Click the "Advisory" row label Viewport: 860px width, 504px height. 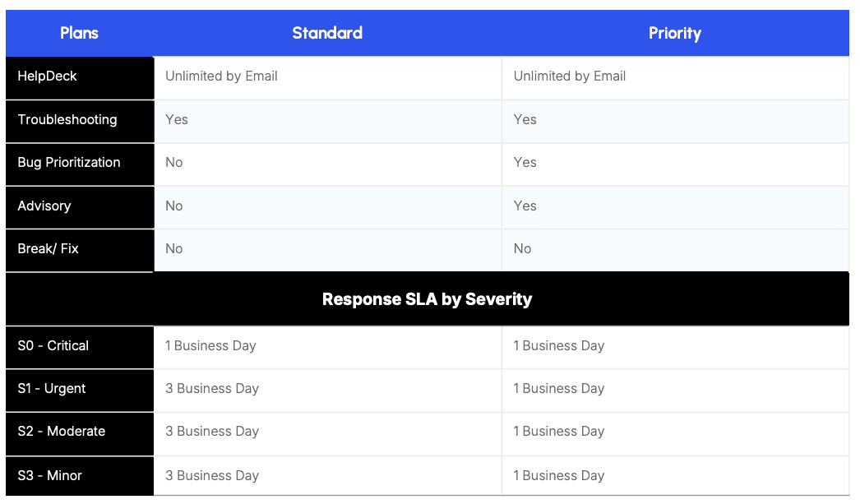[x=44, y=206]
